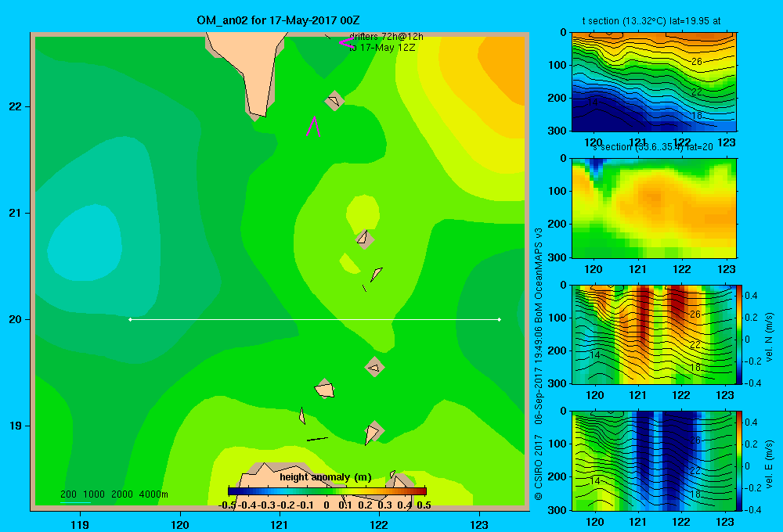This screenshot has height=532, width=783.
Task: Click the 'drifters 72h@12h' label
Action: pyautogui.click(x=386, y=37)
